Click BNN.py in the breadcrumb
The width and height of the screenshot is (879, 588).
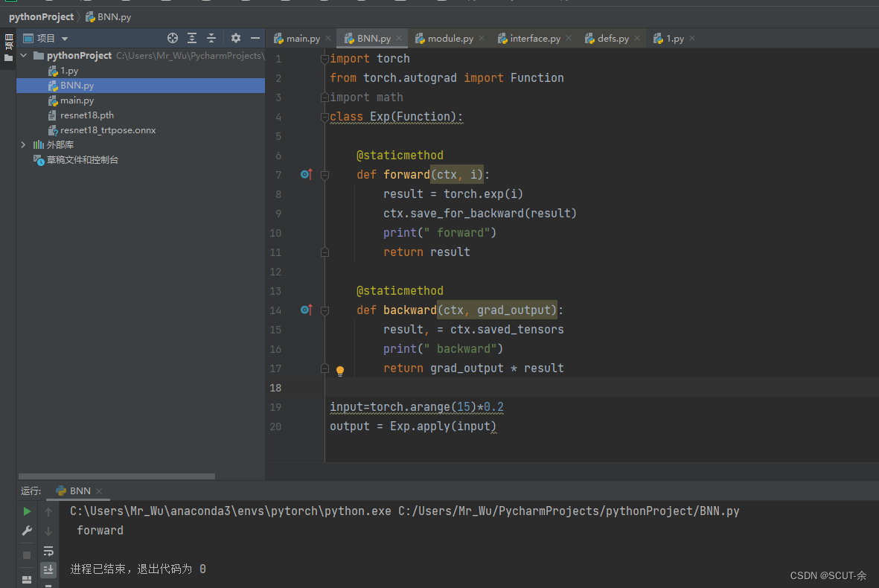[x=108, y=17]
